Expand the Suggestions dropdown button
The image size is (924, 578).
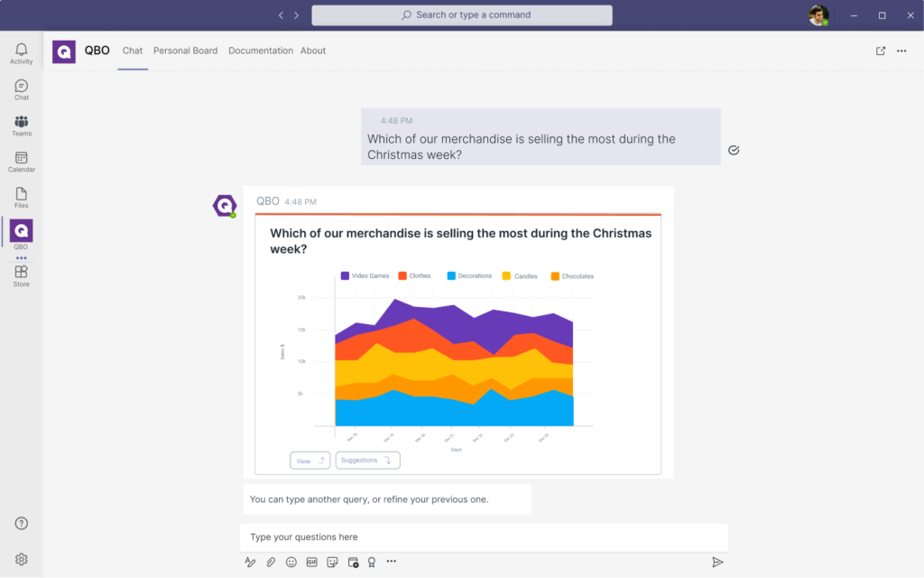click(x=367, y=461)
